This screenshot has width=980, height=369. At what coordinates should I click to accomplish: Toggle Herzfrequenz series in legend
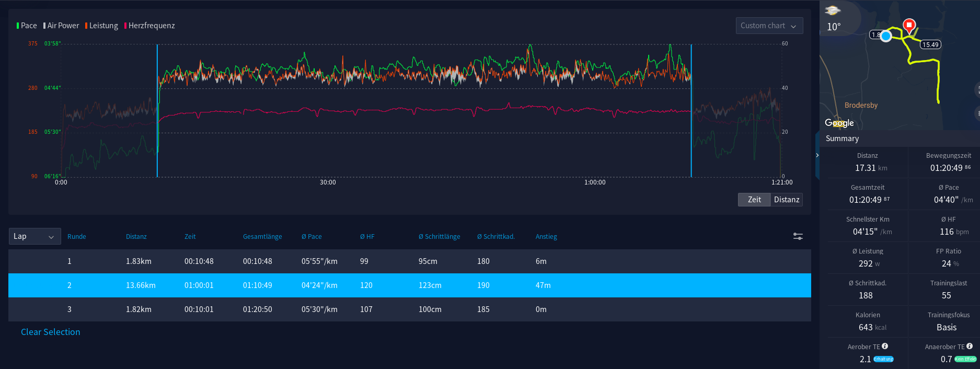coord(149,26)
